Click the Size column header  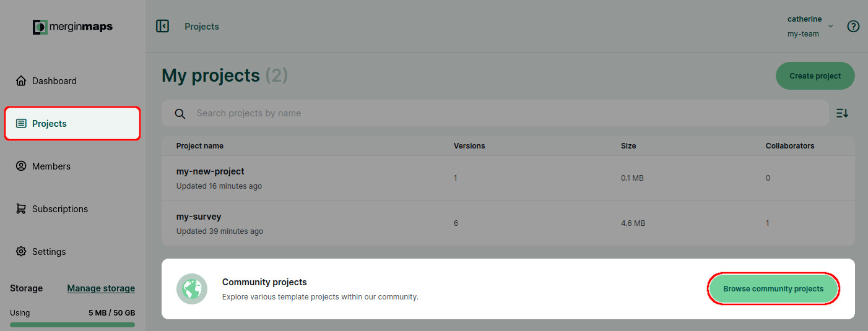[x=628, y=146]
